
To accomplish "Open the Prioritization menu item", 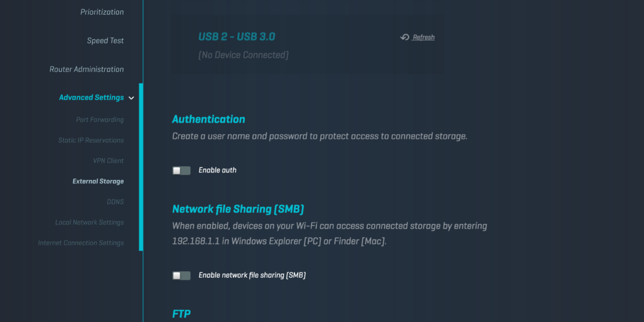I will click(102, 12).
